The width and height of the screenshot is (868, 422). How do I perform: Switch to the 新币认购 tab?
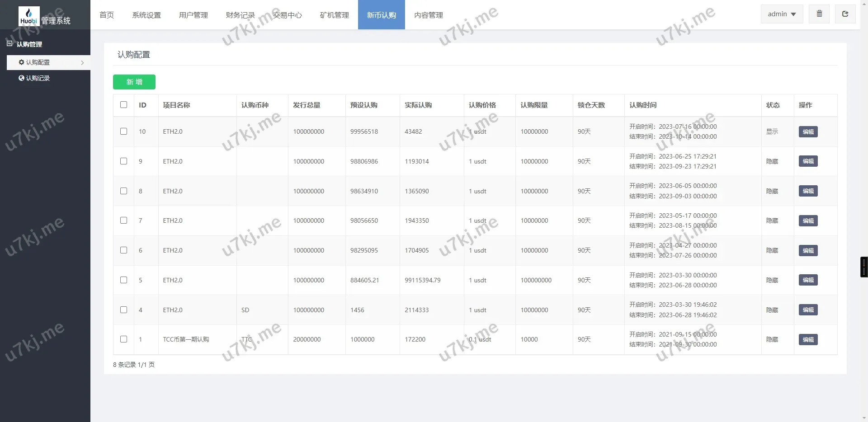(x=381, y=15)
